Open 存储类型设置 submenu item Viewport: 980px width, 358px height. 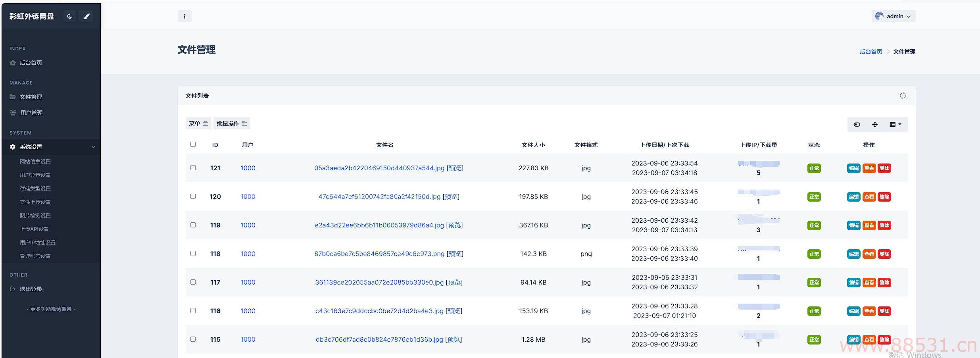[x=35, y=189]
